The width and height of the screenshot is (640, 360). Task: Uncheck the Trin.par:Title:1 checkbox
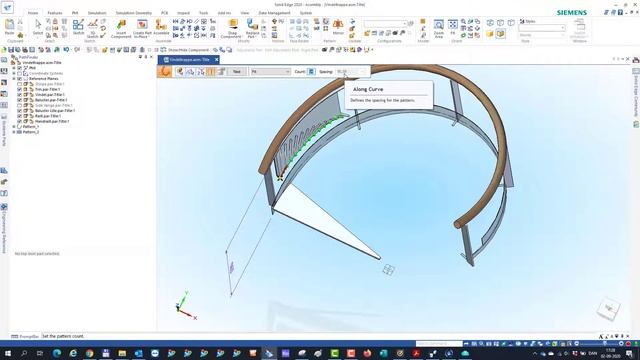point(20,89)
